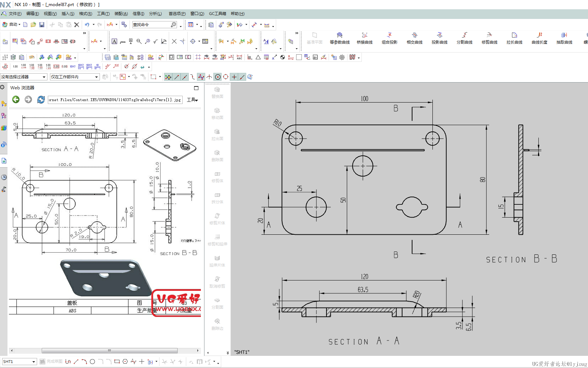This screenshot has width=588, height=368.
Task: Open the selection filter dropdown (没有选择过滤器)
Action: point(24,77)
